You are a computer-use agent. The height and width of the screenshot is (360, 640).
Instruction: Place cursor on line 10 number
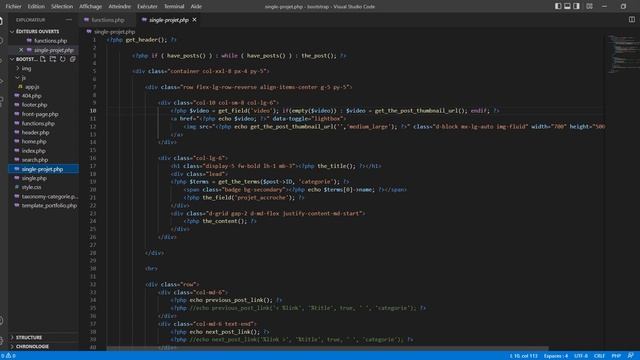tap(93, 111)
